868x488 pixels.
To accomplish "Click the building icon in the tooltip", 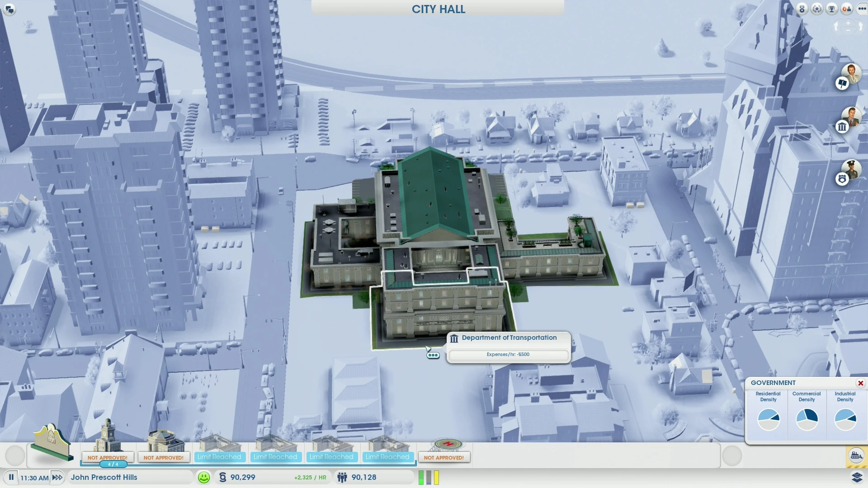I will [x=454, y=338].
